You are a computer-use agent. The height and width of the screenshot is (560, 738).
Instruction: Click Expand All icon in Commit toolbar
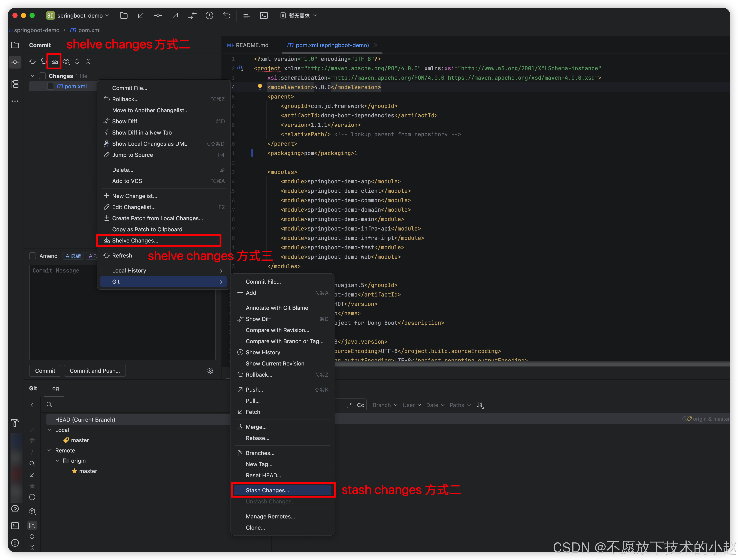(77, 61)
